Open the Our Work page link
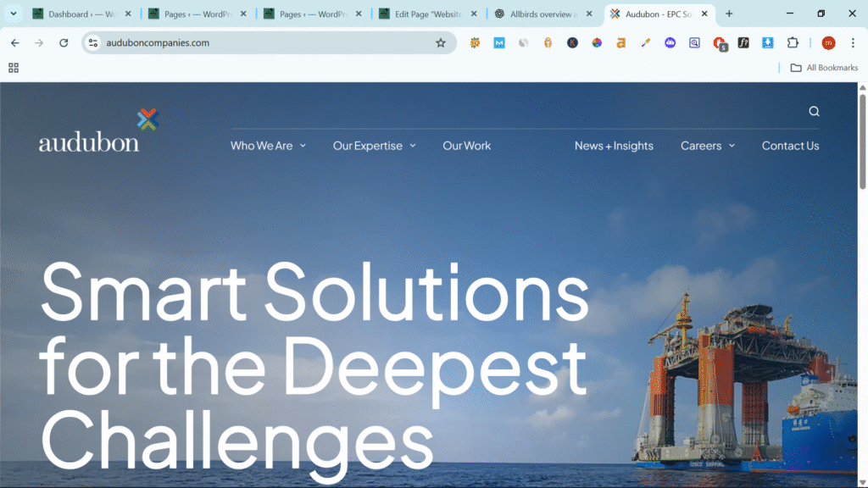The height and width of the screenshot is (488, 868). tap(466, 146)
